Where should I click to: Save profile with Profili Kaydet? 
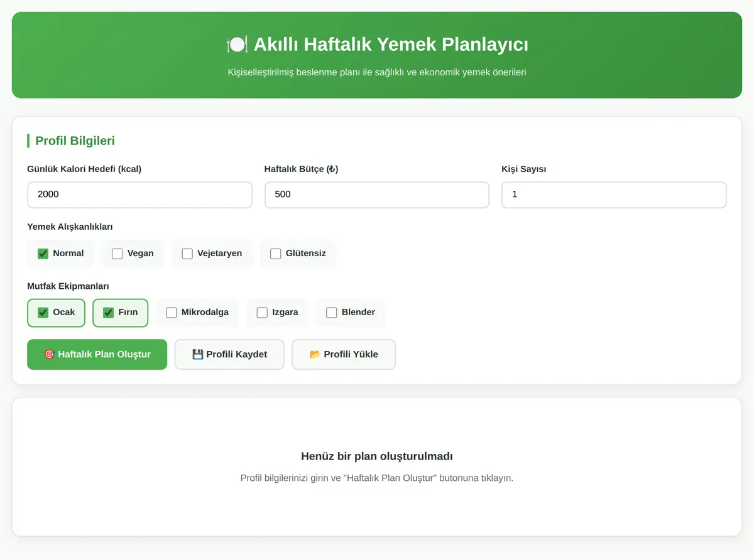229,355
